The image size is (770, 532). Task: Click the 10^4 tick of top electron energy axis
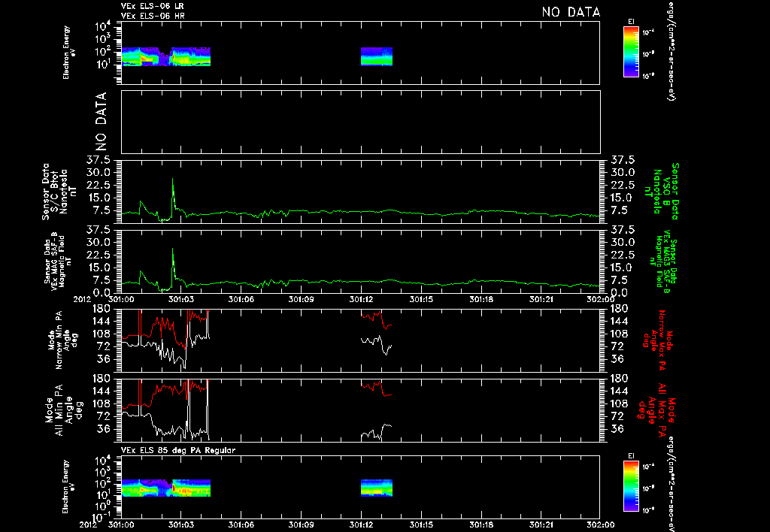[104, 26]
